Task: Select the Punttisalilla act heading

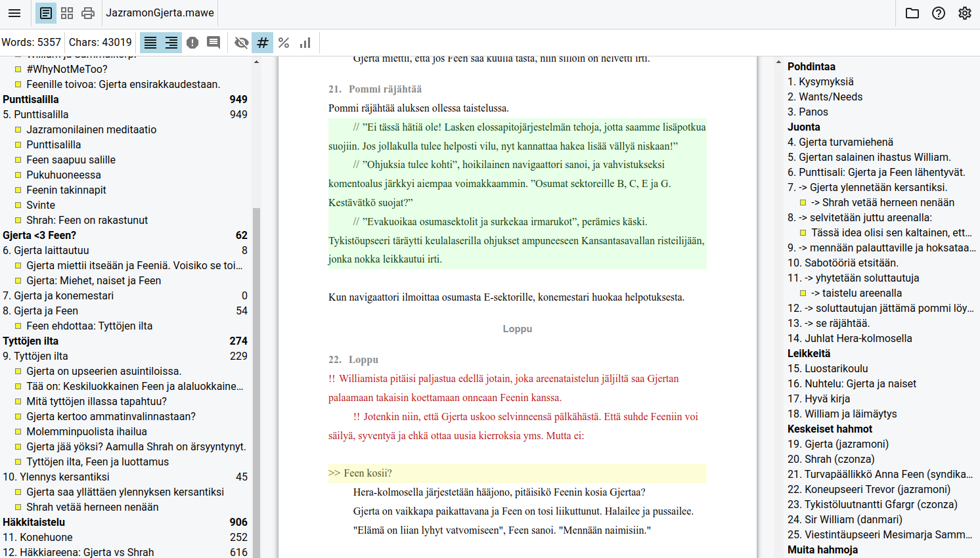Action: pyautogui.click(x=125, y=99)
